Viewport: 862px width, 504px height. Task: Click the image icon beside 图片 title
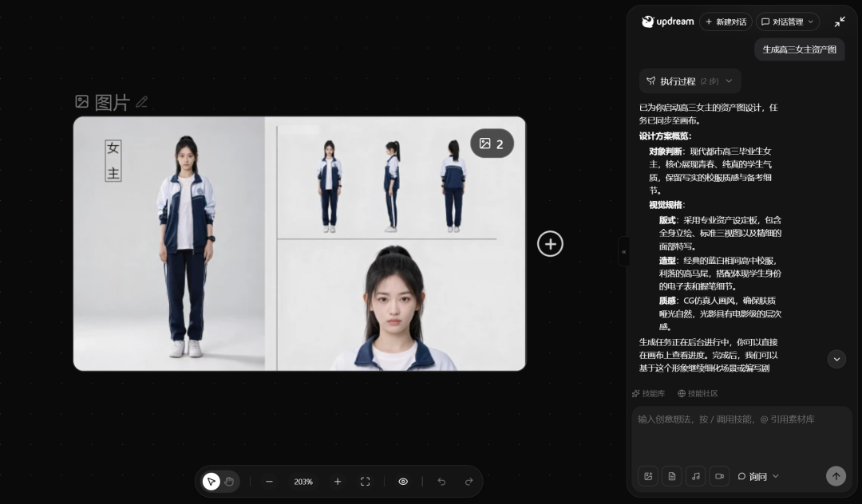tap(82, 101)
